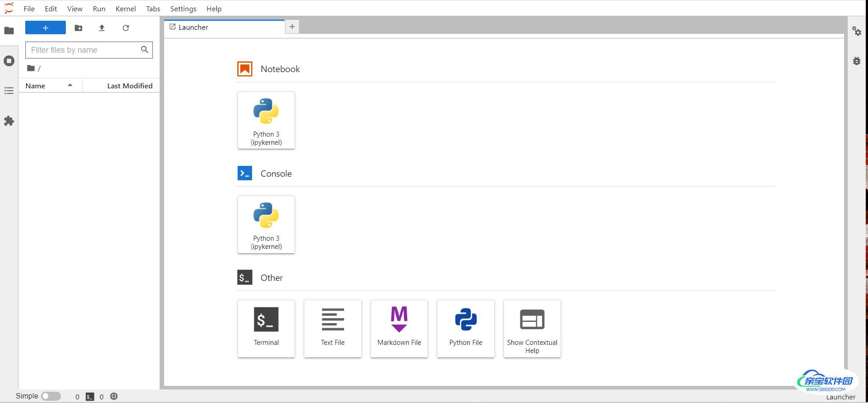Sort files by Name column

pyautogui.click(x=51, y=86)
